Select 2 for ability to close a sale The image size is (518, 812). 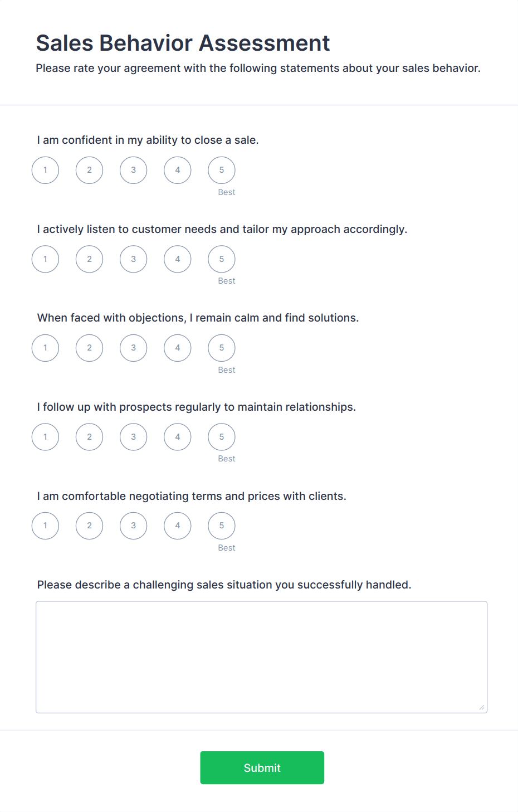pos(90,170)
